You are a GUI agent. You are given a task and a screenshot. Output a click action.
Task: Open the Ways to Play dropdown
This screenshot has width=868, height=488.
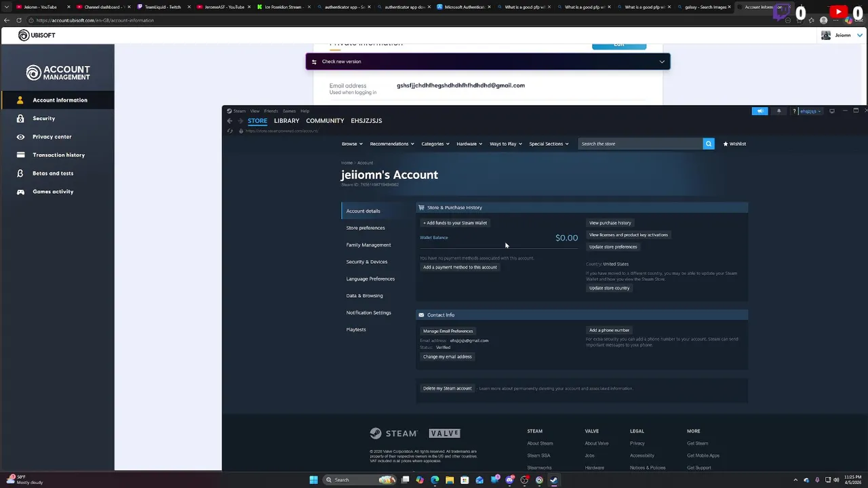point(506,144)
